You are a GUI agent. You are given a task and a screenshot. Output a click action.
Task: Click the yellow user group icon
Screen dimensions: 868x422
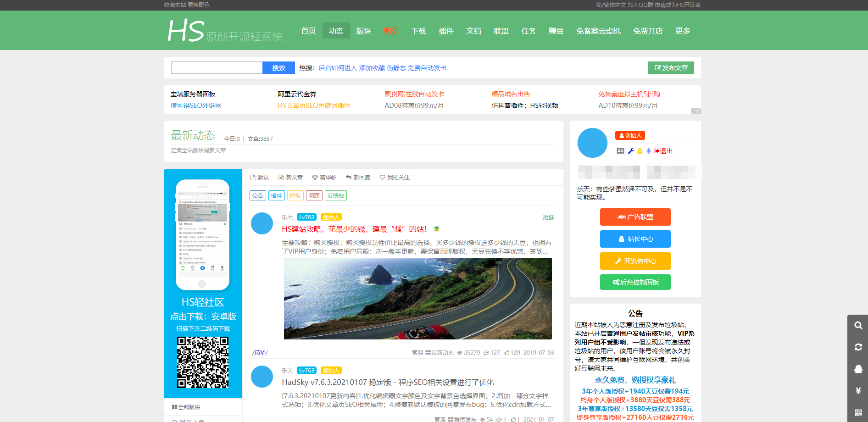click(x=640, y=151)
